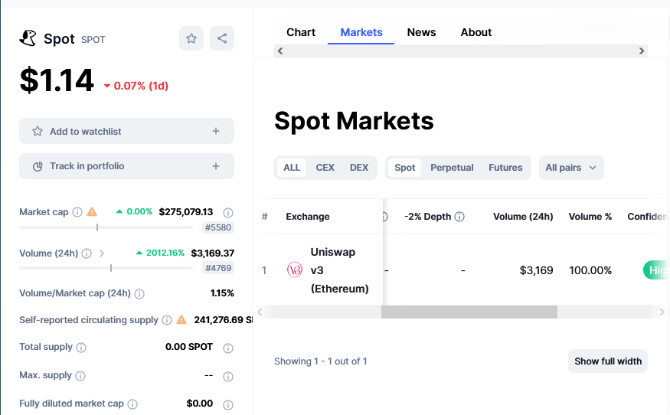Click the Market cap rank slider bar
Screen dimensions: 670x415
coord(106,227)
